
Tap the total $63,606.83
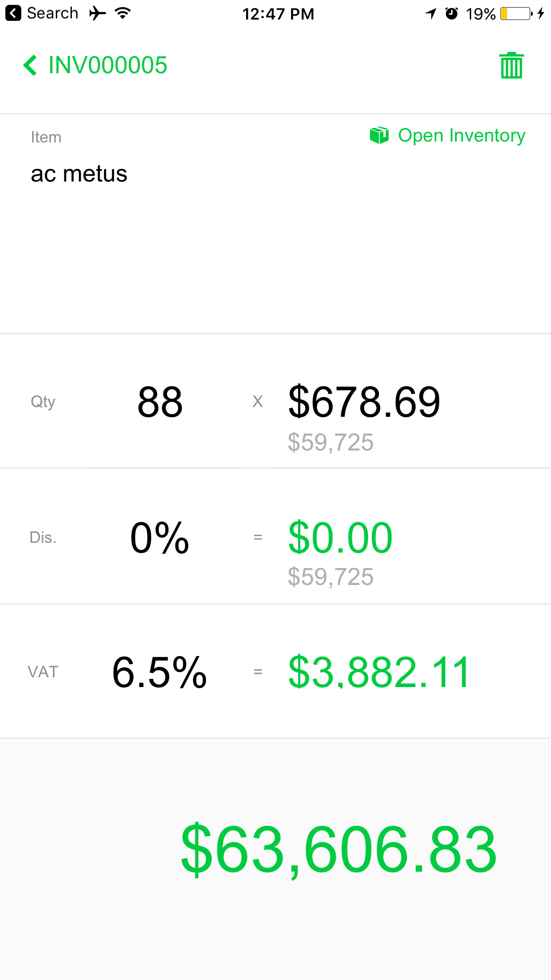tap(339, 849)
